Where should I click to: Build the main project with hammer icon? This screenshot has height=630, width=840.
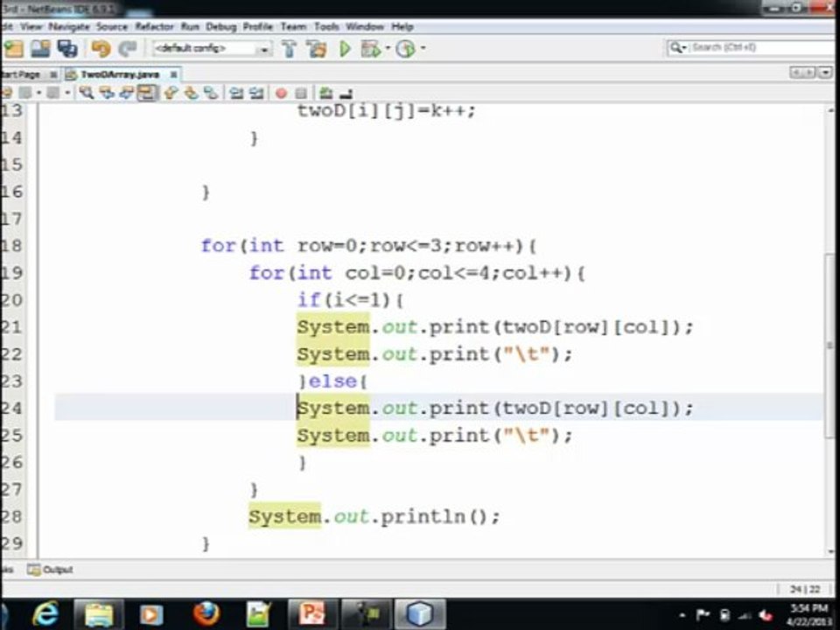click(x=290, y=49)
